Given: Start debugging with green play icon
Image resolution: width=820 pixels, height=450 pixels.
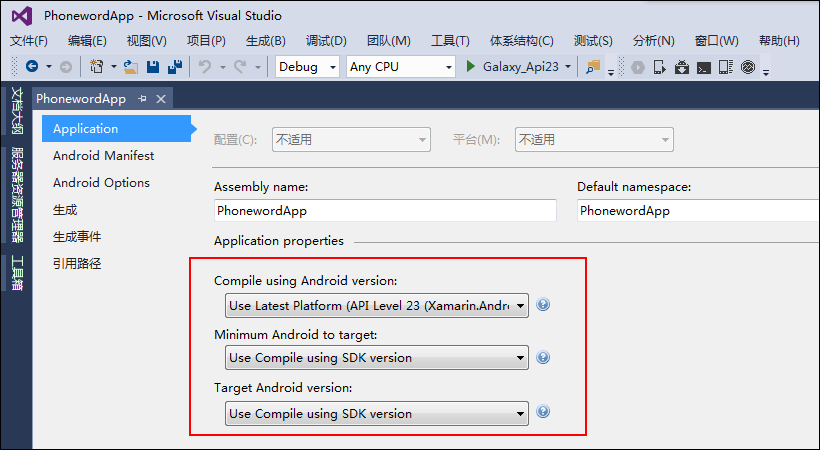Looking at the screenshot, I should coord(472,67).
